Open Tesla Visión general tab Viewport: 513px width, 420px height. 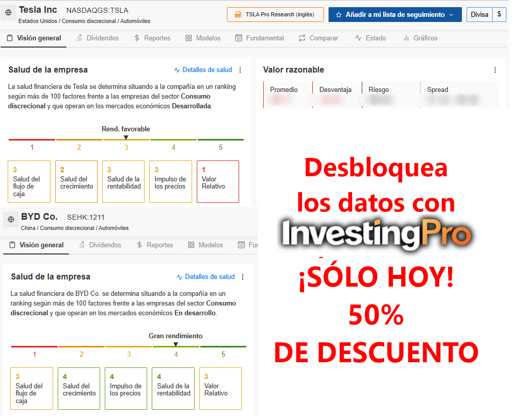34,38
